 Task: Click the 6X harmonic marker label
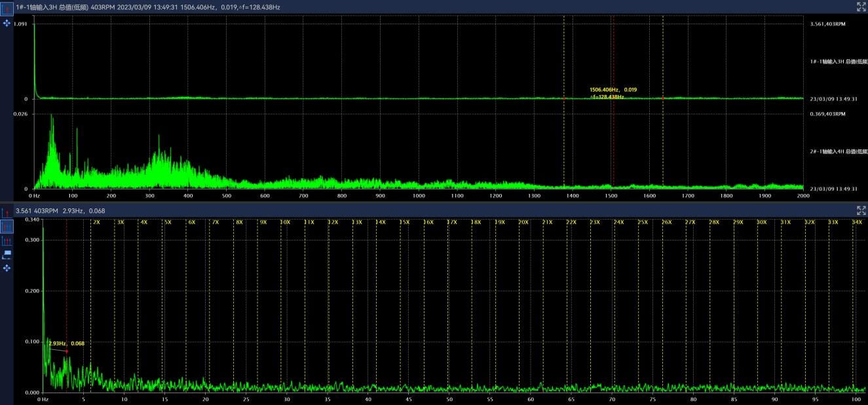click(x=191, y=222)
